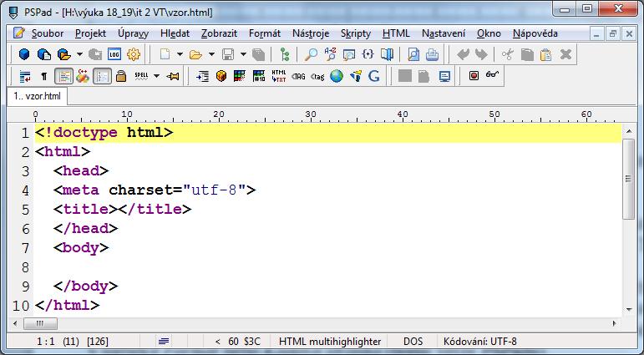The width and height of the screenshot is (644, 355).
Task: Click the monitor screen icon
Action: [x=444, y=76]
